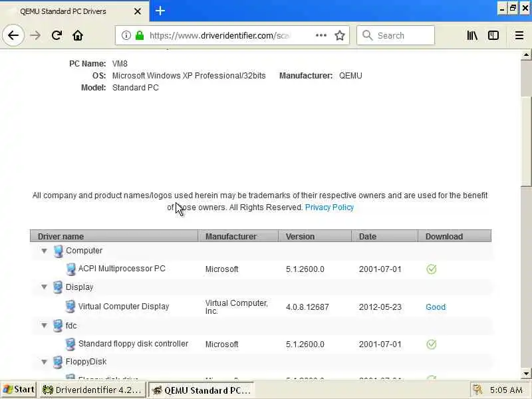532x399 pixels.
Task: Click the Virtual Computer Display device icon
Action: (70, 307)
